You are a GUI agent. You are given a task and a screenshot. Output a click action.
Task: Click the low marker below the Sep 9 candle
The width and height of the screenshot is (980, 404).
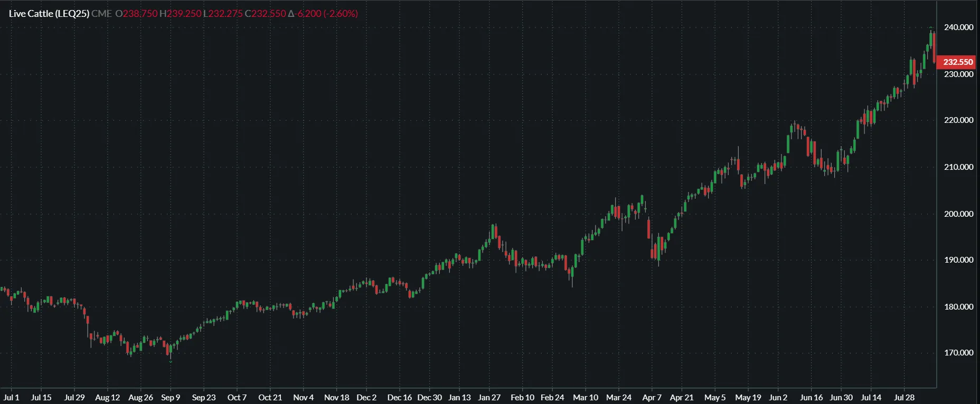171,362
